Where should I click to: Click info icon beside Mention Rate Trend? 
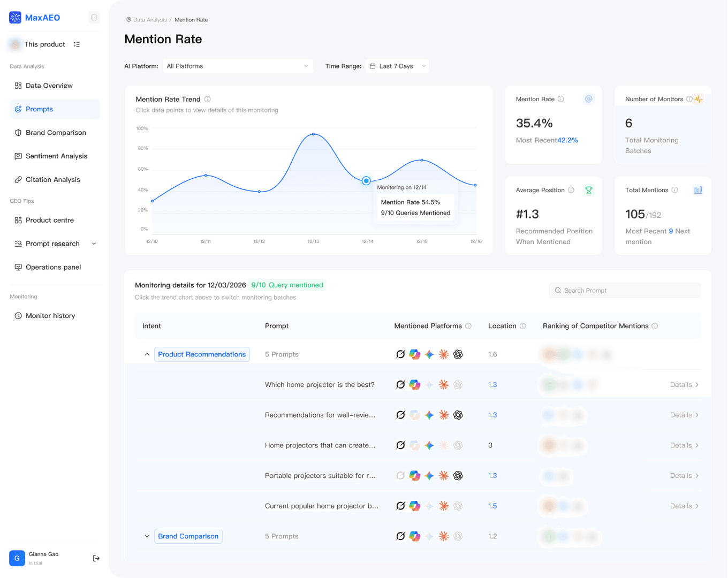pyautogui.click(x=208, y=99)
